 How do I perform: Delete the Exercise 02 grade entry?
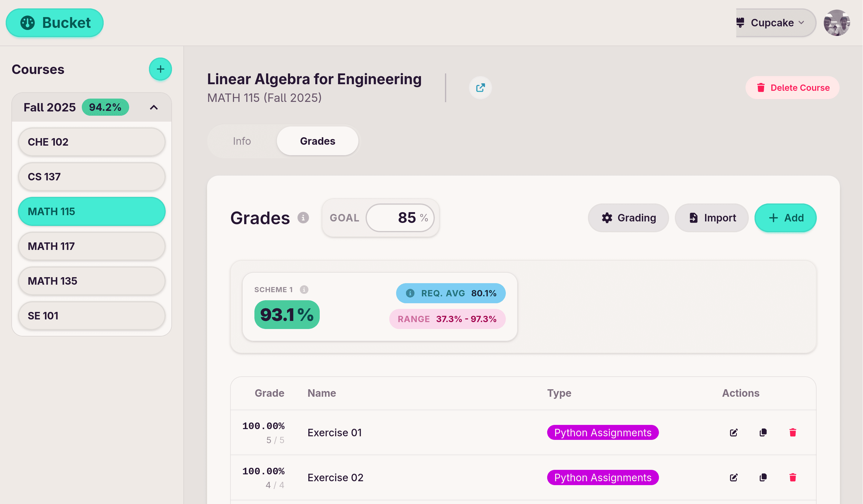[793, 477]
